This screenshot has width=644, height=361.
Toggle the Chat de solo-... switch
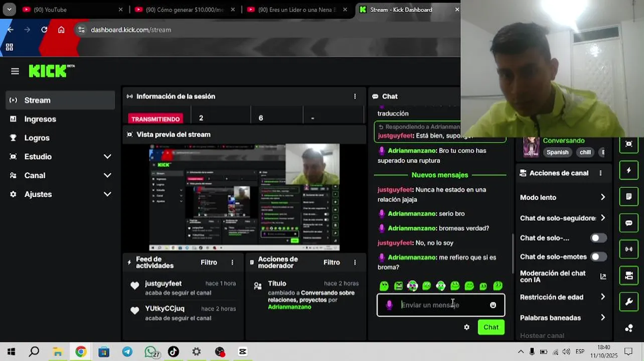pos(598,238)
